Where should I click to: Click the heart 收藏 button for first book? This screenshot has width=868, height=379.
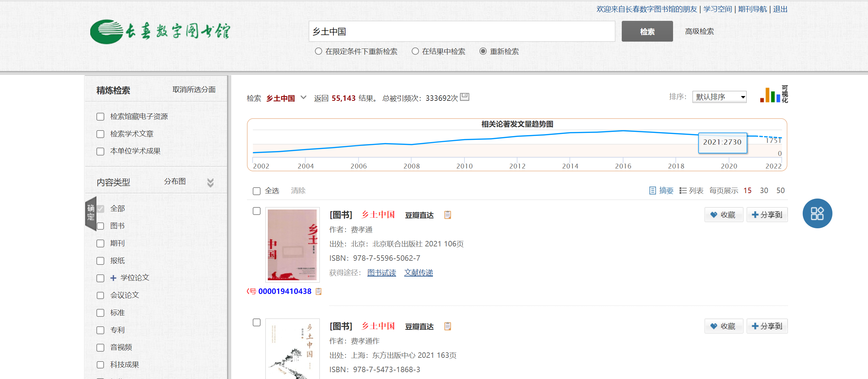pos(724,215)
